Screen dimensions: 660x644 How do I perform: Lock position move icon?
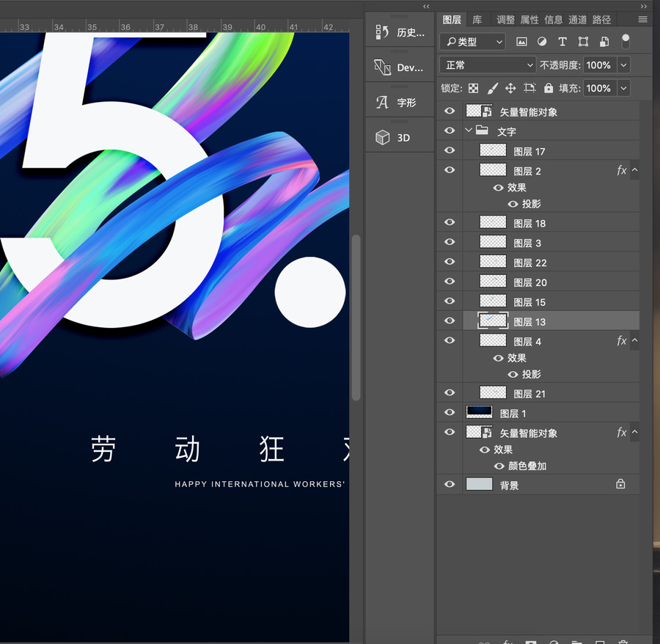510,88
